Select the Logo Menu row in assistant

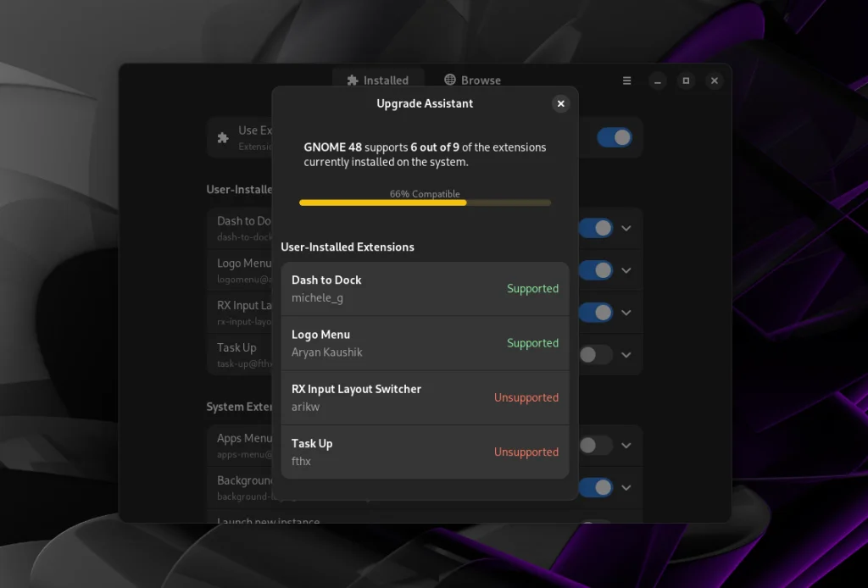click(x=425, y=343)
